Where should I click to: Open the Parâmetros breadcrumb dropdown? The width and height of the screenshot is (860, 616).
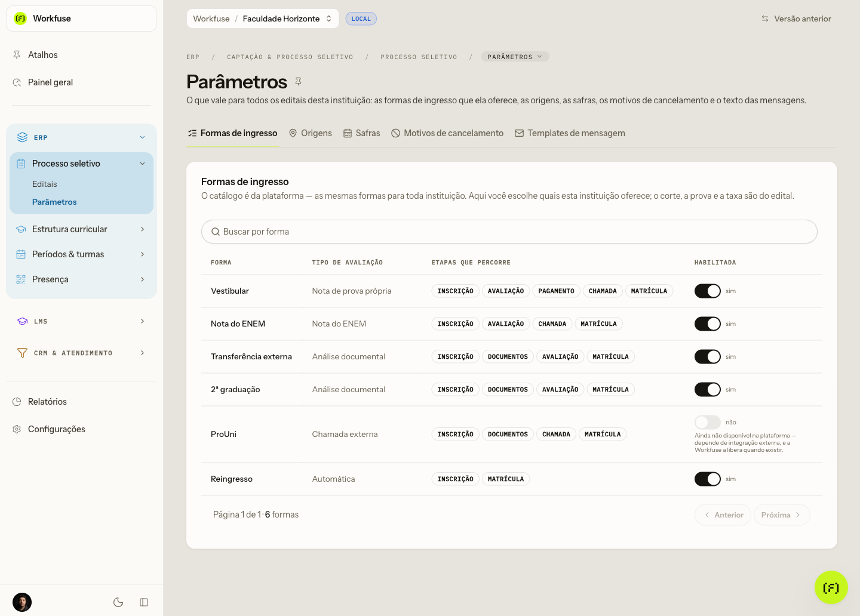pos(515,57)
